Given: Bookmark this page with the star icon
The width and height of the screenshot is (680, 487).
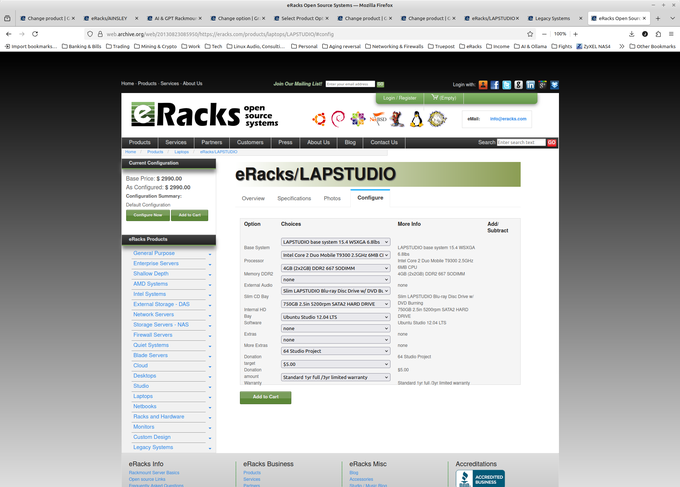Looking at the screenshot, I should pos(530,34).
